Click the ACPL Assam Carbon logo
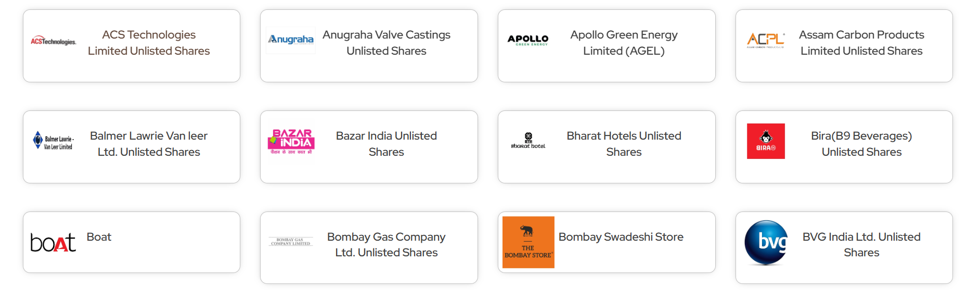Image resolution: width=980 pixels, height=298 pixels. (x=765, y=40)
